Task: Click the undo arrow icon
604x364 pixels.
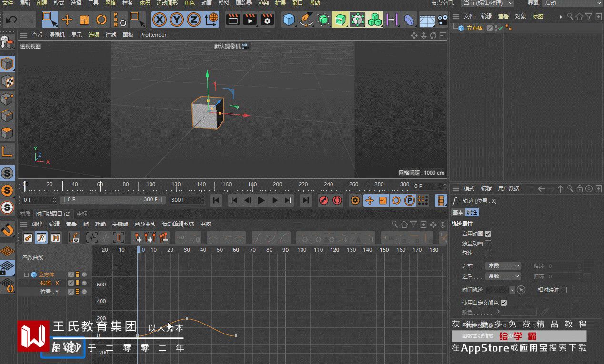Action: [11, 20]
